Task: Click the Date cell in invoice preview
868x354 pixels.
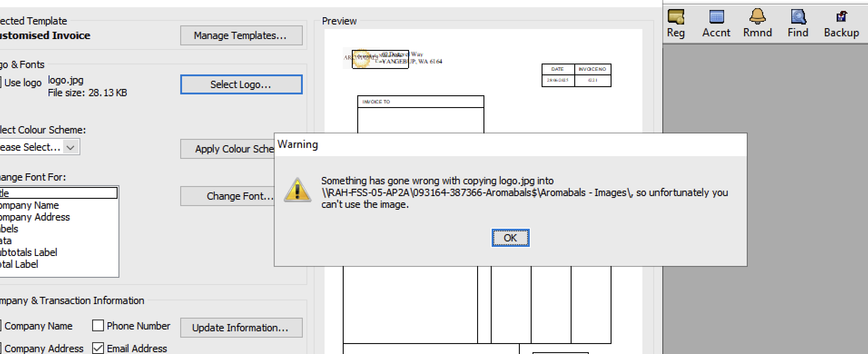Action: (x=558, y=69)
